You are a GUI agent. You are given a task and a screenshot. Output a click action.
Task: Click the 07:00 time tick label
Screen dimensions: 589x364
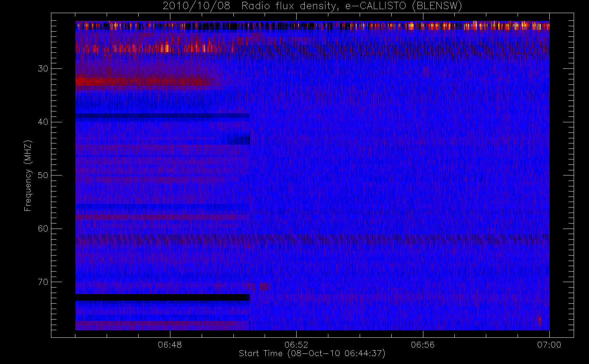point(549,345)
